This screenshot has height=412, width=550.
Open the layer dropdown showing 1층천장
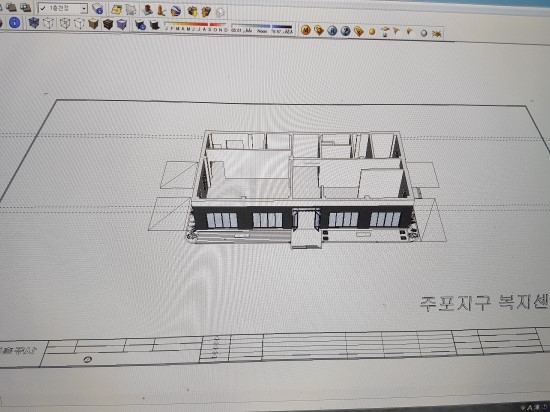pyautogui.click(x=62, y=8)
